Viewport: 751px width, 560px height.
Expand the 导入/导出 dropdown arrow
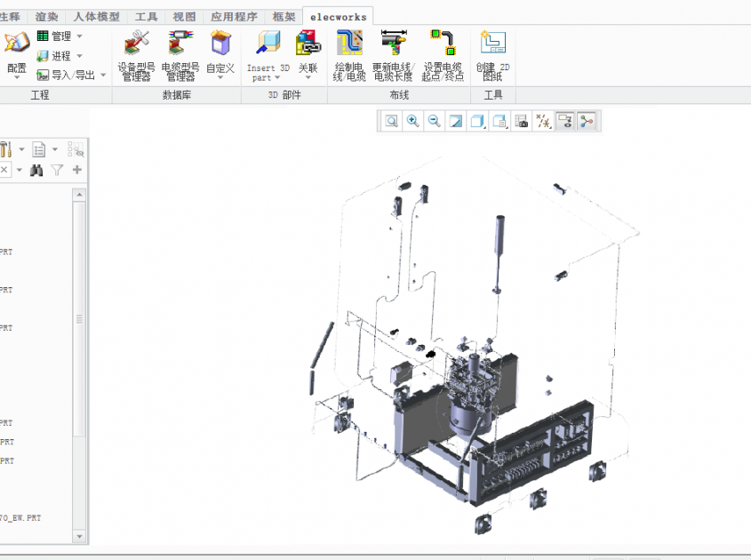103,76
